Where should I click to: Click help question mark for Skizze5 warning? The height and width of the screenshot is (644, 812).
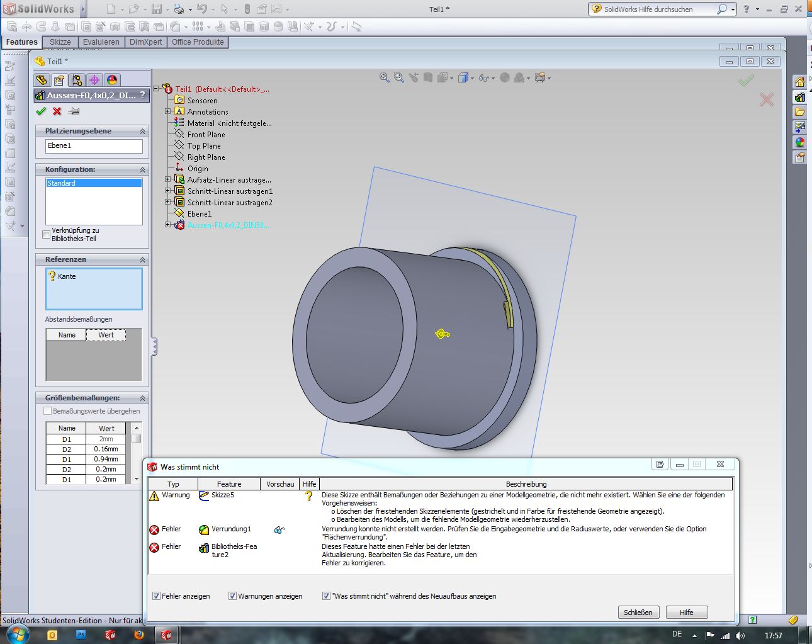(x=308, y=495)
